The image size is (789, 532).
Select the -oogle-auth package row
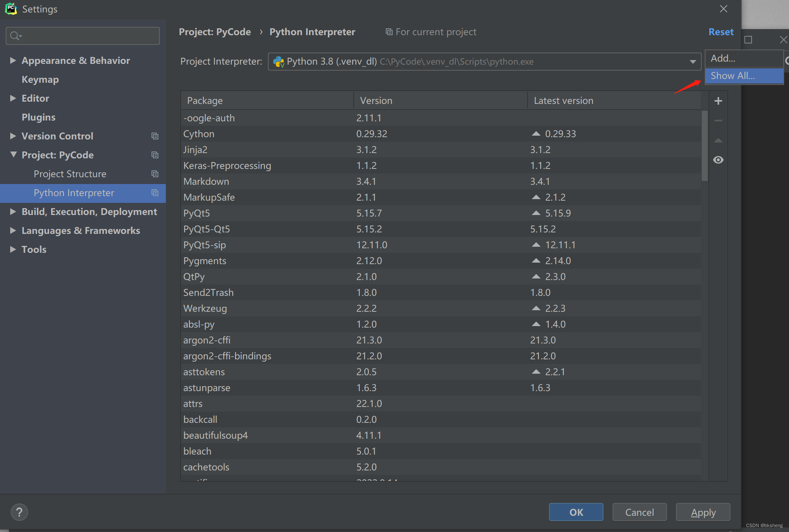tap(441, 118)
